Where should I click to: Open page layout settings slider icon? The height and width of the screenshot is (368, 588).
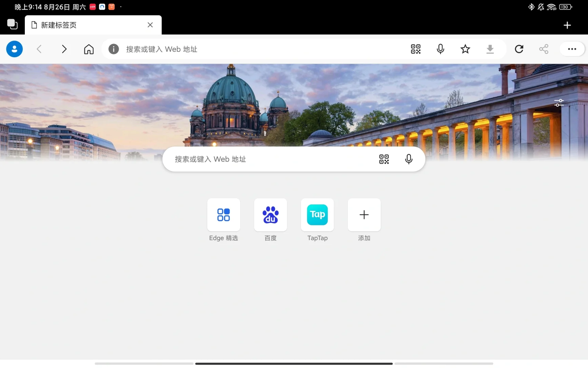pos(559,103)
